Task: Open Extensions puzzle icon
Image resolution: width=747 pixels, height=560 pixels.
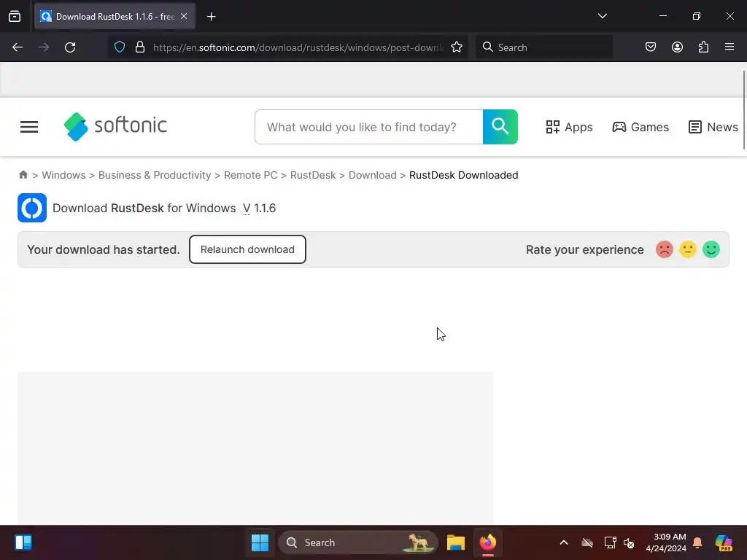Action: point(703,47)
